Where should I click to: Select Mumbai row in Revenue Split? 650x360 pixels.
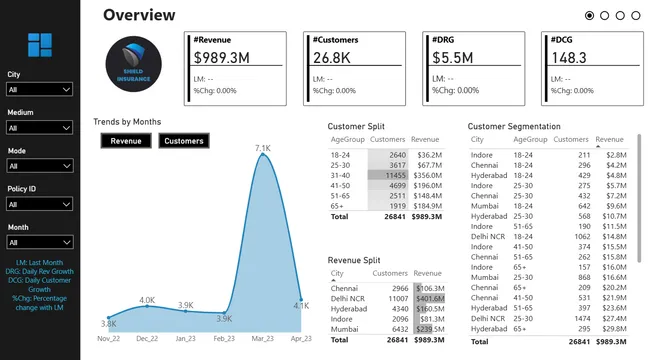(388, 329)
